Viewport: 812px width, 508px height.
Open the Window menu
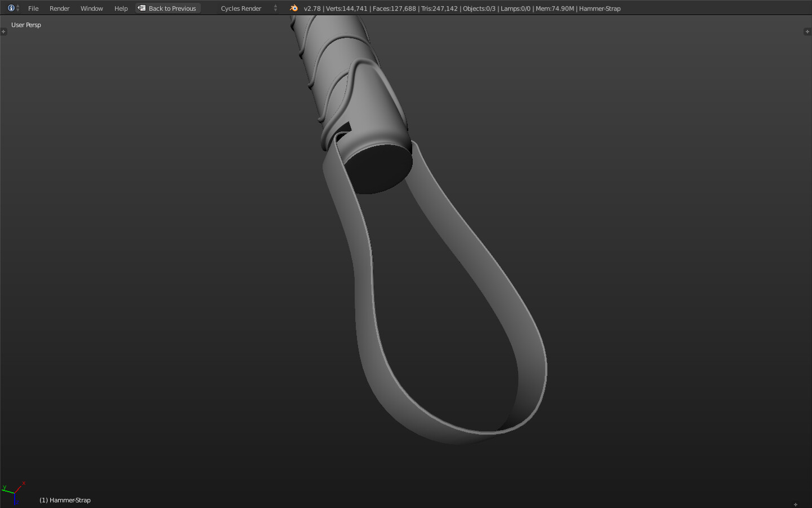click(91, 8)
